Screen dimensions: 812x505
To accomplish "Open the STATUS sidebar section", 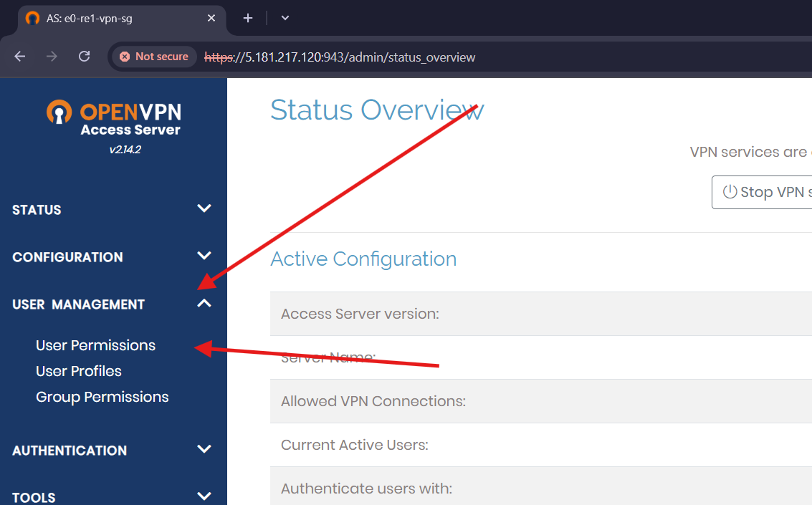I will coord(37,210).
